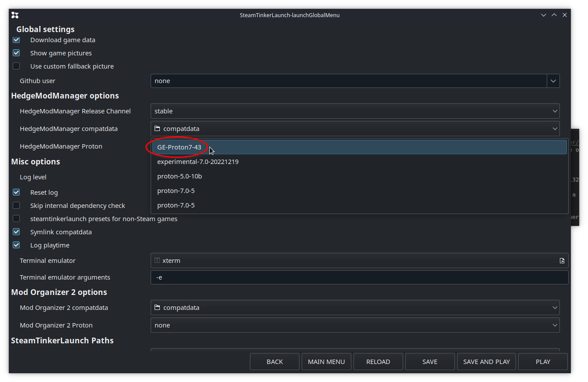The image size is (588, 382).
Task: Click the Terminal emulator arguments label
Action: (x=65, y=277)
